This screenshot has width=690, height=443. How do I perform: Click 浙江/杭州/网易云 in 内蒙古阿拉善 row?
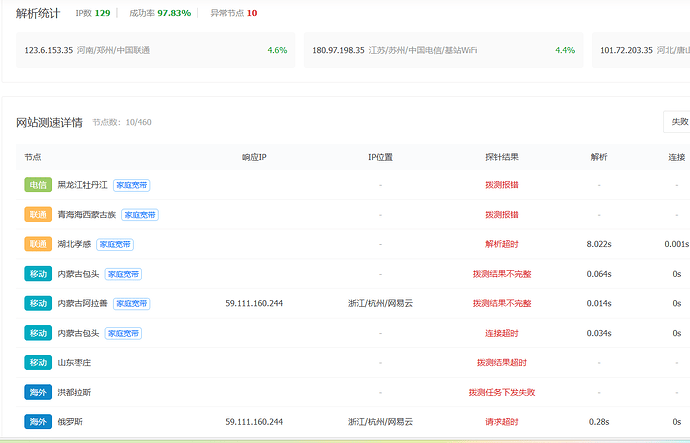point(380,304)
